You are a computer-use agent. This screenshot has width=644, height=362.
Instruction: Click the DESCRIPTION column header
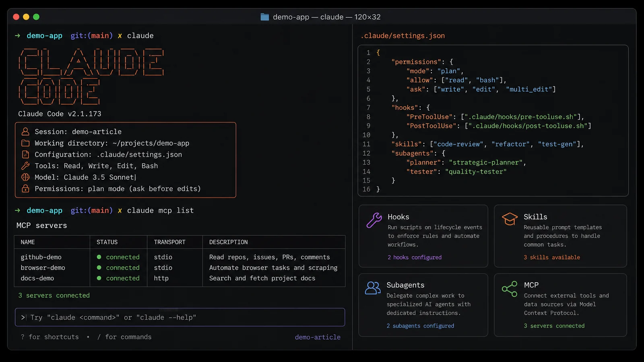point(228,242)
